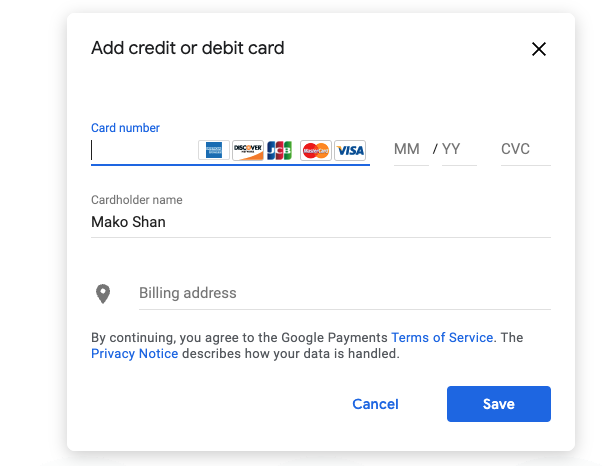
Task: Click the Discover card logo
Action: coord(248,150)
